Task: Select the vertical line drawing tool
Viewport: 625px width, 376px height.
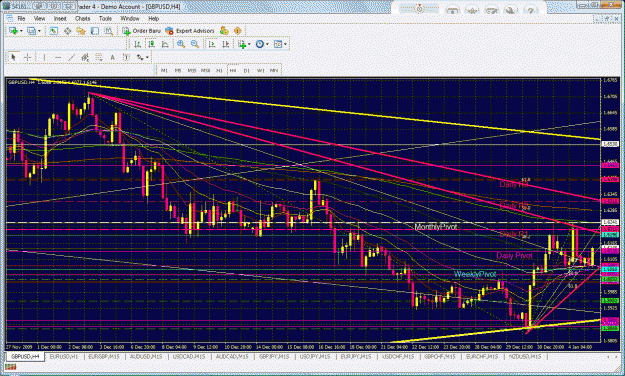Action: coord(44,58)
